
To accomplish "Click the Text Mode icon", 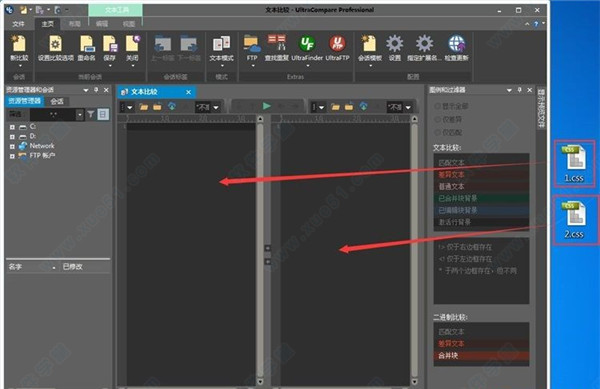I will click(221, 44).
